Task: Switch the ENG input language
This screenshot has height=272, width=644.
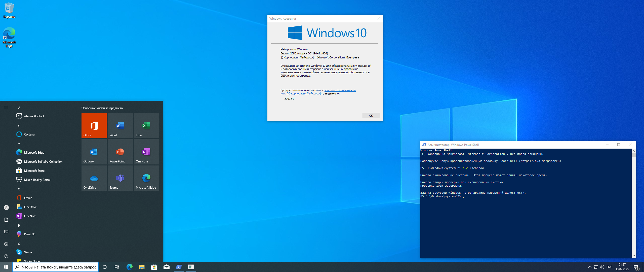Action: coord(609,267)
